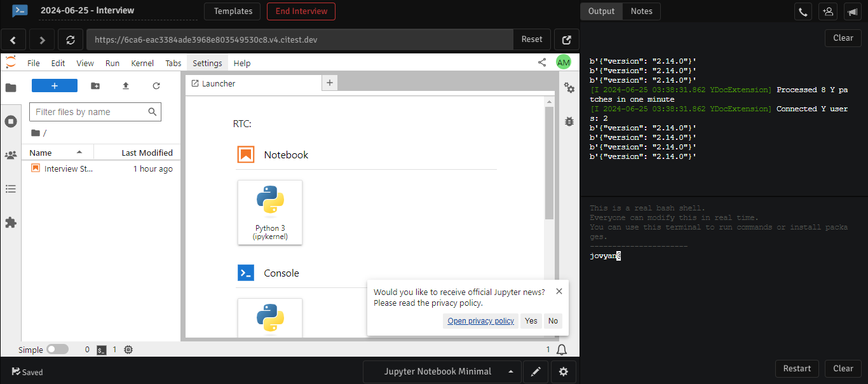The width and height of the screenshot is (868, 384).
Task: Open the Running Terminals and Kernels sidebar
Action: (x=11, y=121)
